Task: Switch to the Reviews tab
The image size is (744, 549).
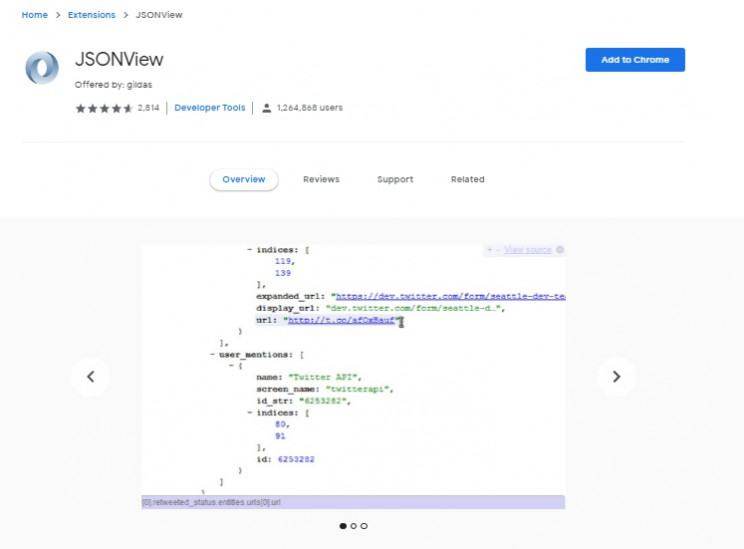Action: pos(321,179)
